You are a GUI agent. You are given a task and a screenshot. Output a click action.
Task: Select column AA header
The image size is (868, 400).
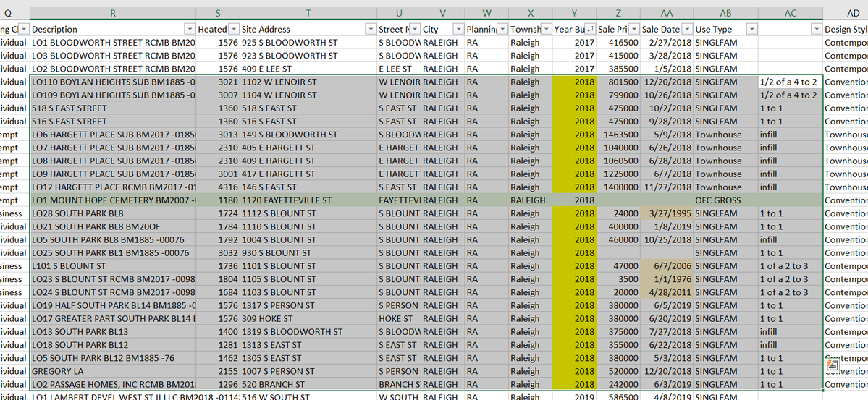coord(666,13)
